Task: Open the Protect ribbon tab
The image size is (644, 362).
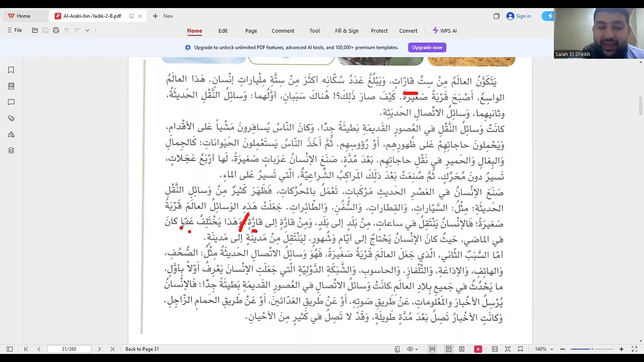Action: click(x=379, y=31)
